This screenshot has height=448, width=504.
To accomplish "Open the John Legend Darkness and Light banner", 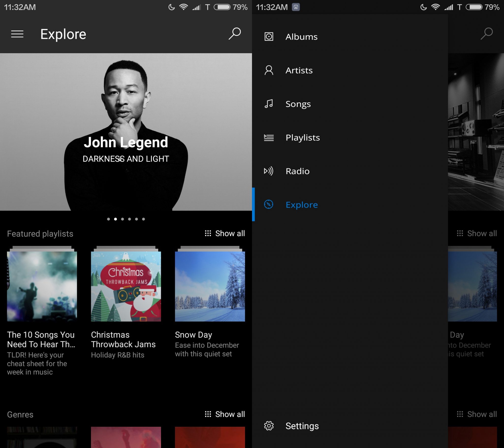I will tap(126, 132).
